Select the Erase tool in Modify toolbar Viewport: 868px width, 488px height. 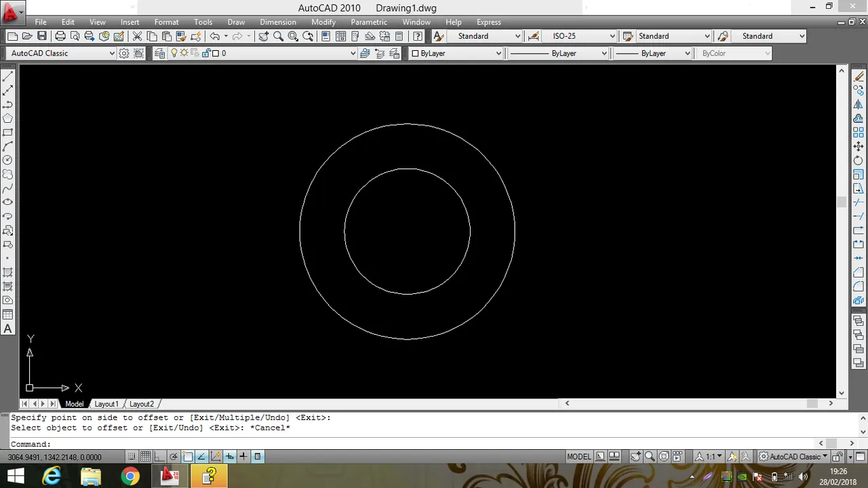pyautogui.click(x=859, y=77)
